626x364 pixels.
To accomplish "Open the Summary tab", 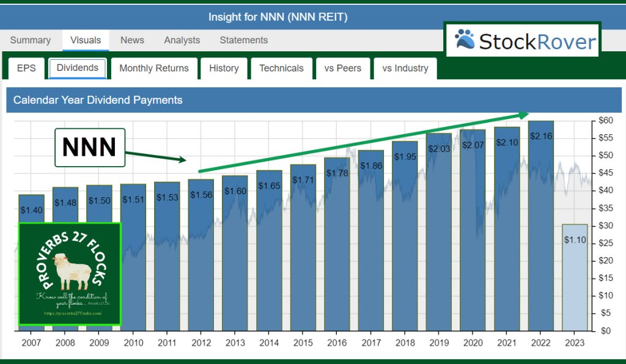I will 31,40.
